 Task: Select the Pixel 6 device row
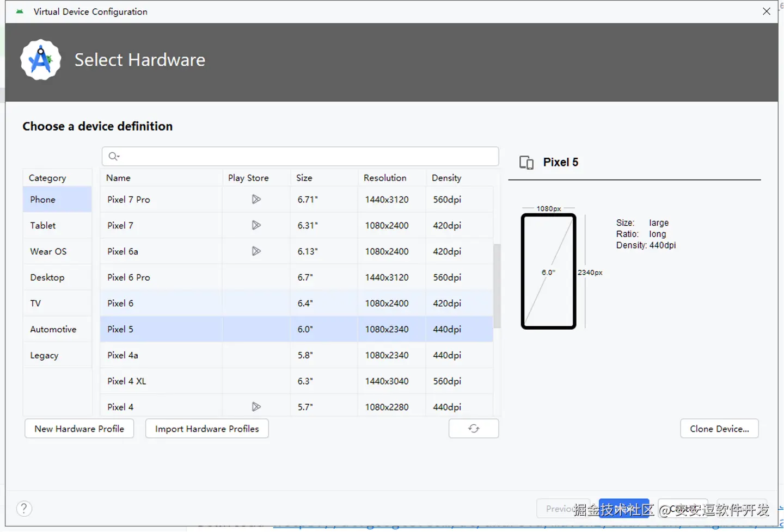pyautogui.click(x=297, y=303)
